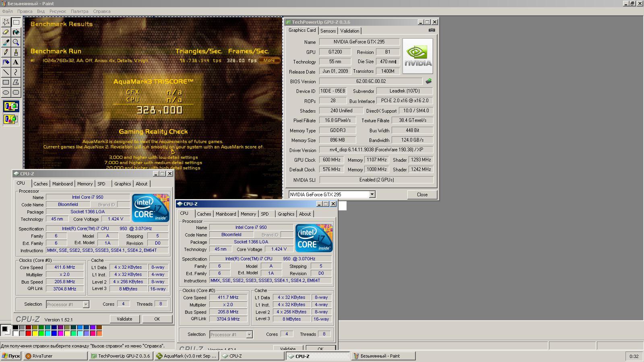Open the Graphics tab in front CPU-Z window
This screenshot has width=644, height=362.
286,214
